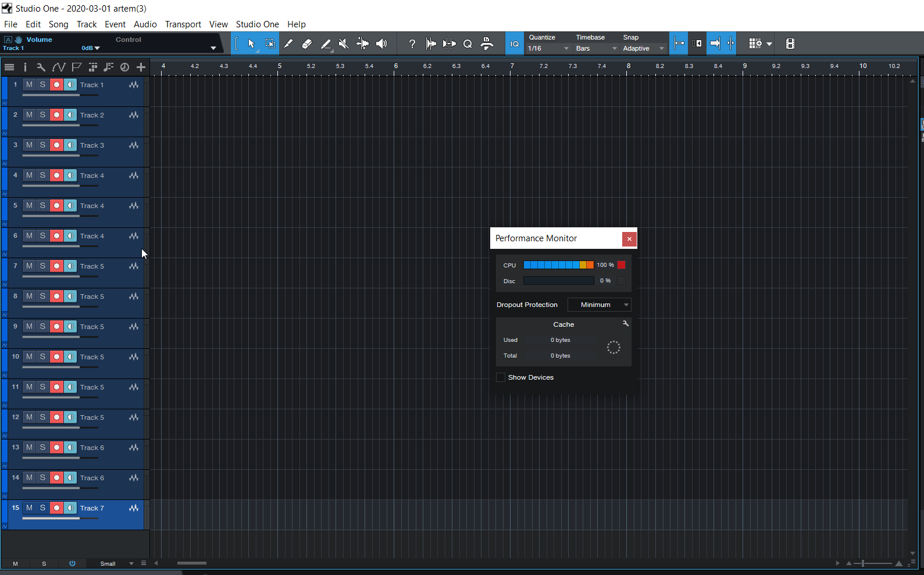
Task: Open the Dropout Protection Minimum dropdown
Action: point(599,305)
